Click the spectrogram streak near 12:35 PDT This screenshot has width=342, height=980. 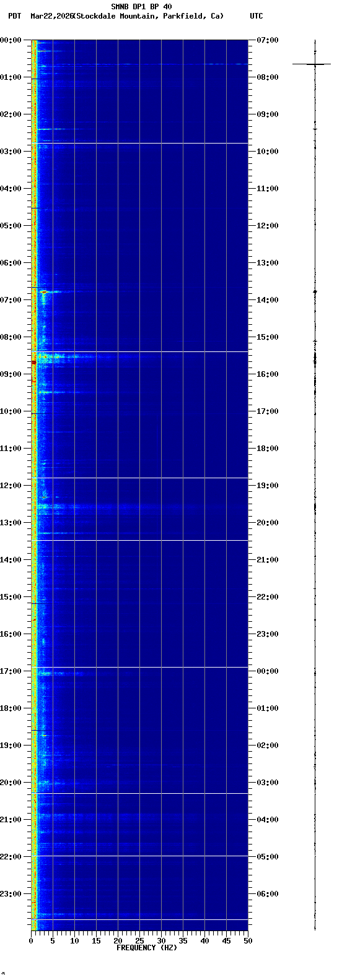click(93, 507)
